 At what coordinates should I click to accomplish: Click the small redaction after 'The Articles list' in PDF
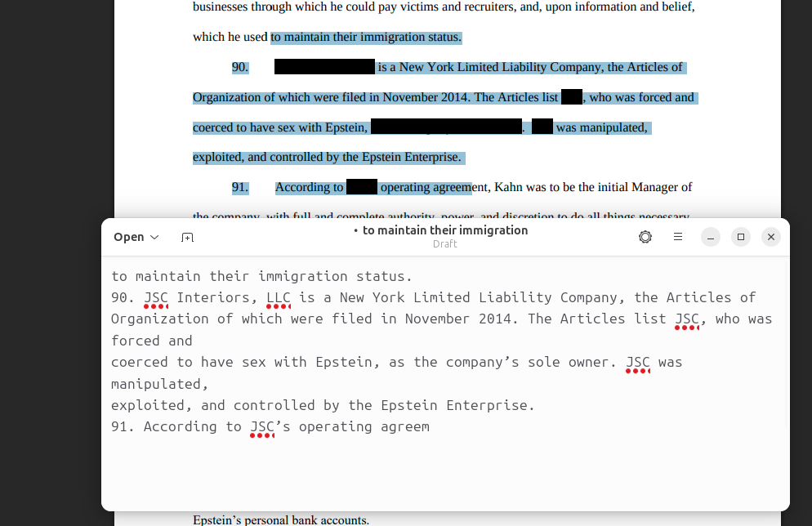[572, 97]
